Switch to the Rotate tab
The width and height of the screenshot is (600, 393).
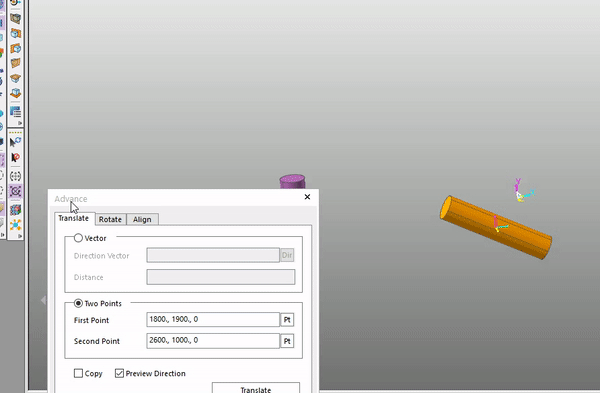(x=110, y=219)
